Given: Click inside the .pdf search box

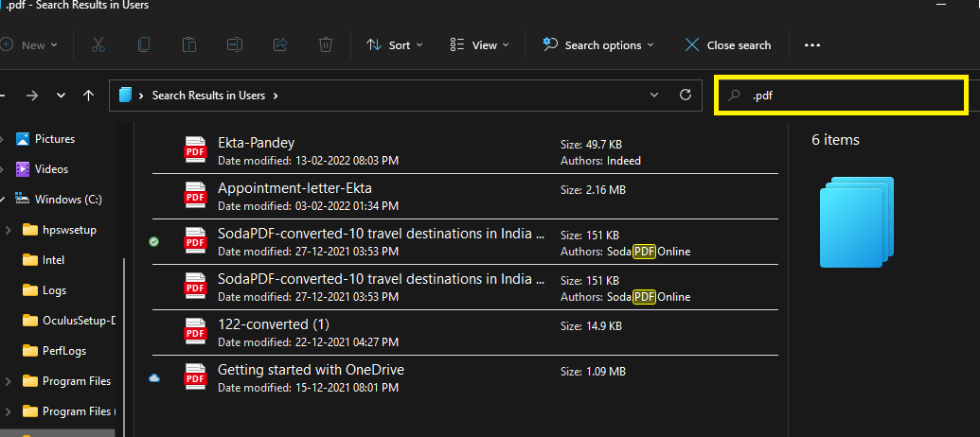Looking at the screenshot, I should 852,96.
